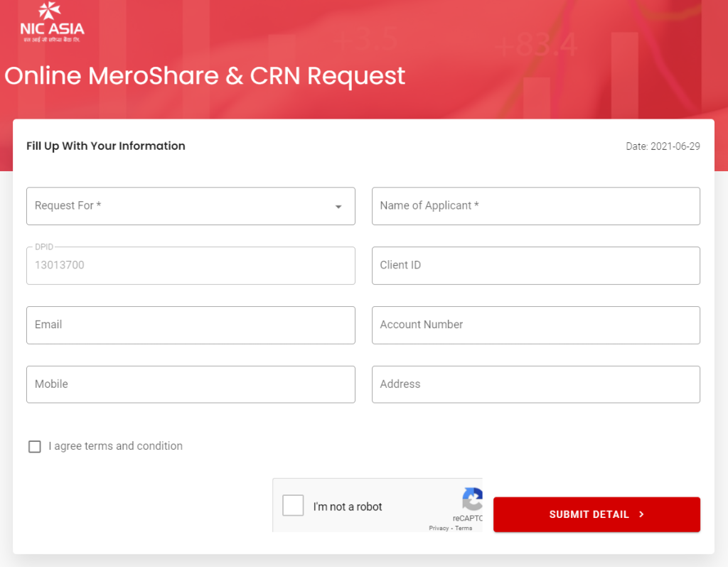Click the chevron arrow on Submit Detail
The width and height of the screenshot is (728, 567).
[642, 514]
